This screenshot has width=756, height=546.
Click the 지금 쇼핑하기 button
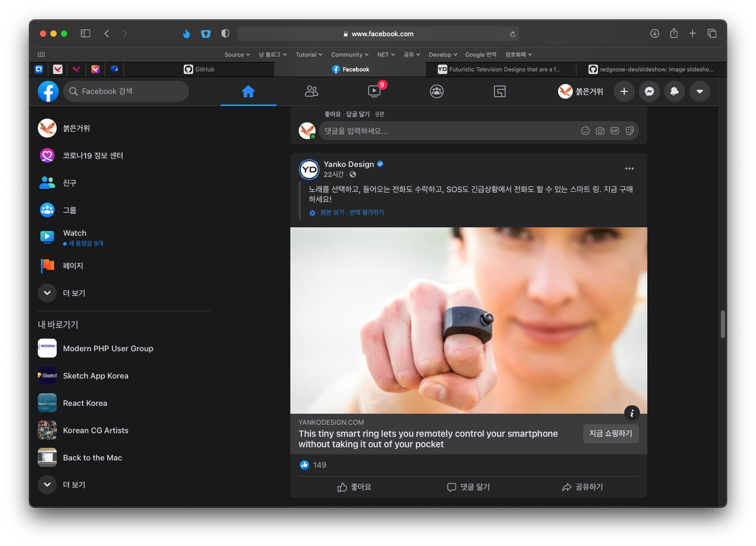pyautogui.click(x=611, y=433)
